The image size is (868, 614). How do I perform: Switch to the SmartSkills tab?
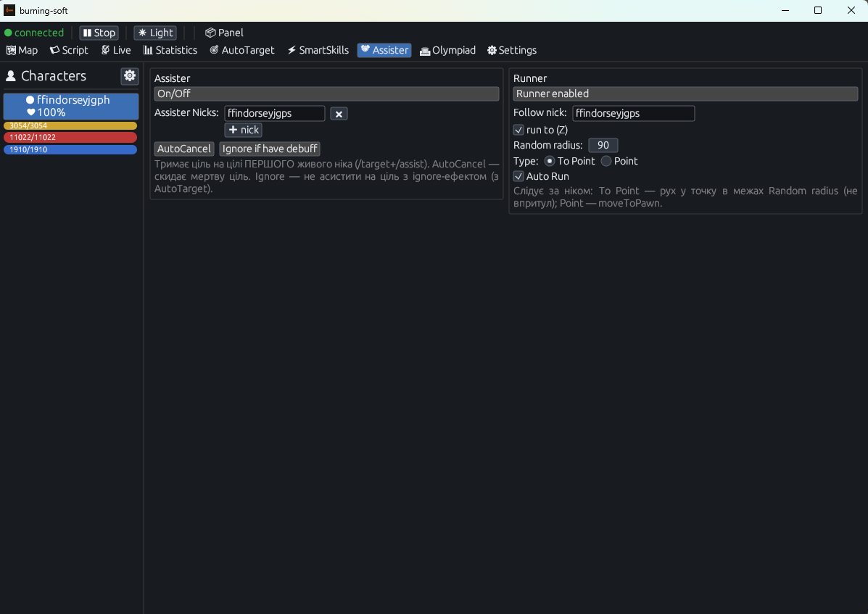tap(318, 50)
